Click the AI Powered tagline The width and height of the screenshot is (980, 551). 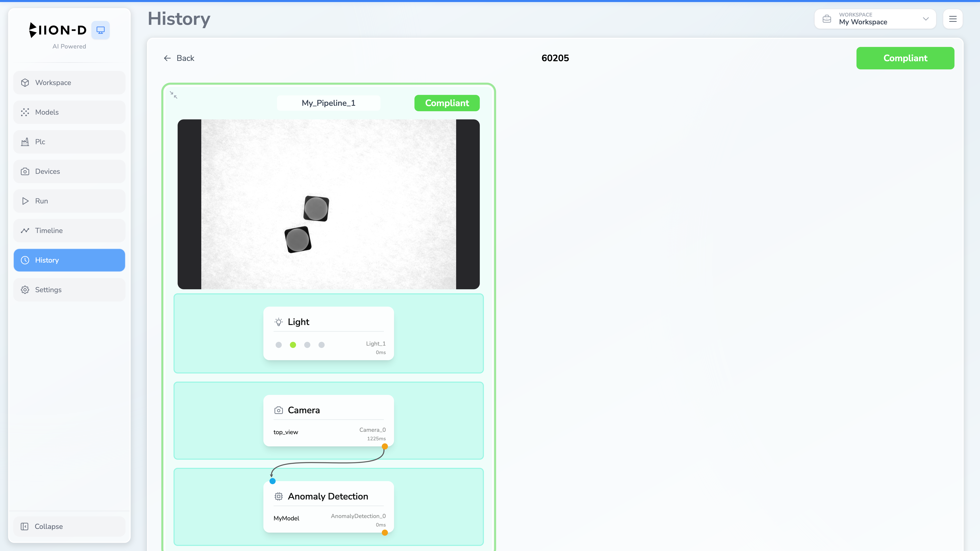point(69,46)
